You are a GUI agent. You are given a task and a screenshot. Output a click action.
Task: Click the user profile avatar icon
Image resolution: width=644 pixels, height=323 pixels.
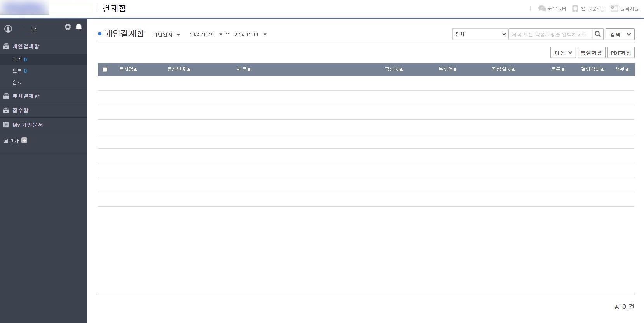coord(8,29)
